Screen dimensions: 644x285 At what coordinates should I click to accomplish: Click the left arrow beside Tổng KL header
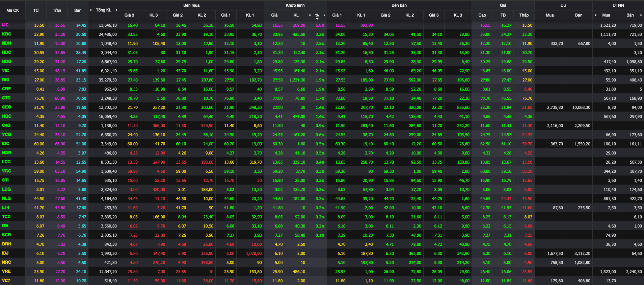pyautogui.click(x=91, y=10)
